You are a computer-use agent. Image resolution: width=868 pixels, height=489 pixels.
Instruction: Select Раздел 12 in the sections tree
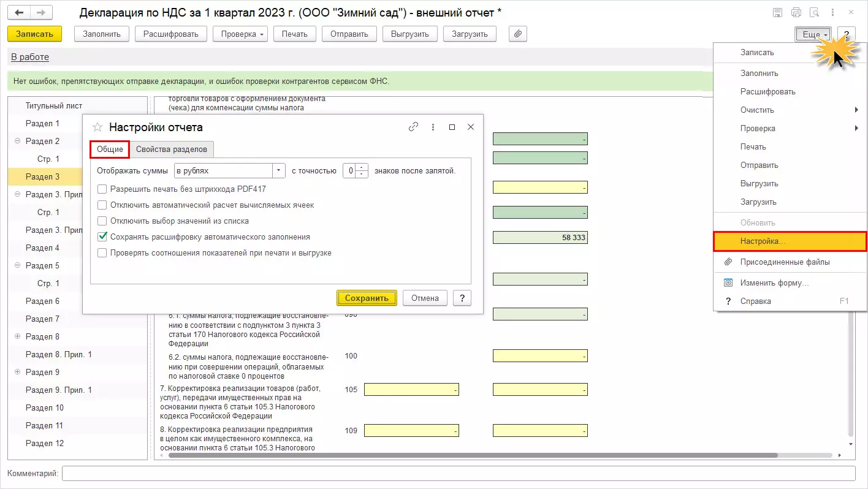[x=45, y=444]
